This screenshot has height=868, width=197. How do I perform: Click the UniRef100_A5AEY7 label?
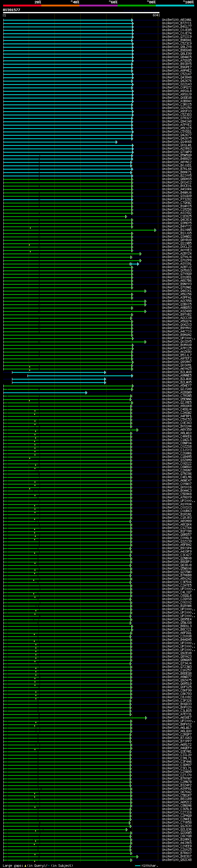pos(177,386)
